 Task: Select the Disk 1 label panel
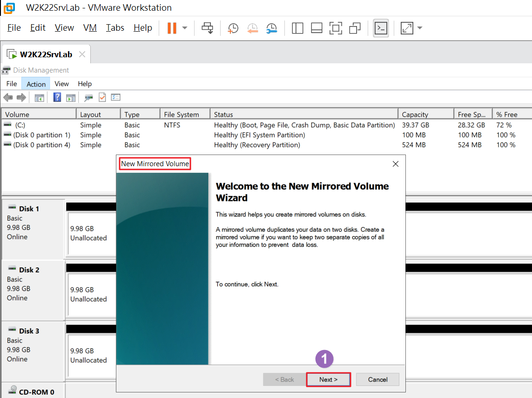[x=33, y=229]
